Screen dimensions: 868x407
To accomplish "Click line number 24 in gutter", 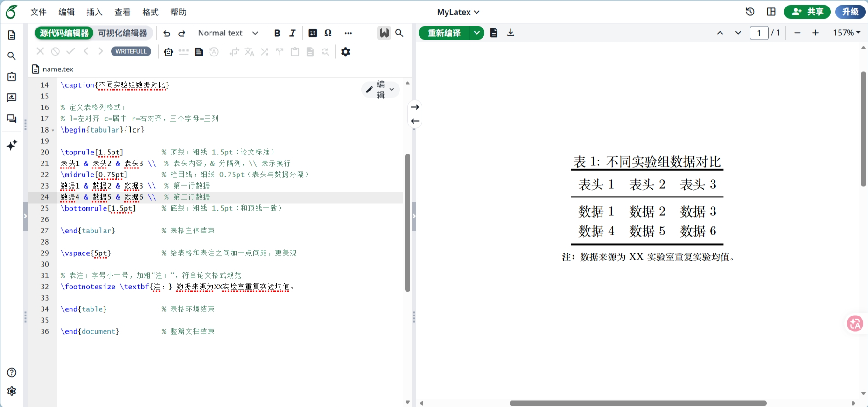I will pyautogui.click(x=44, y=197).
